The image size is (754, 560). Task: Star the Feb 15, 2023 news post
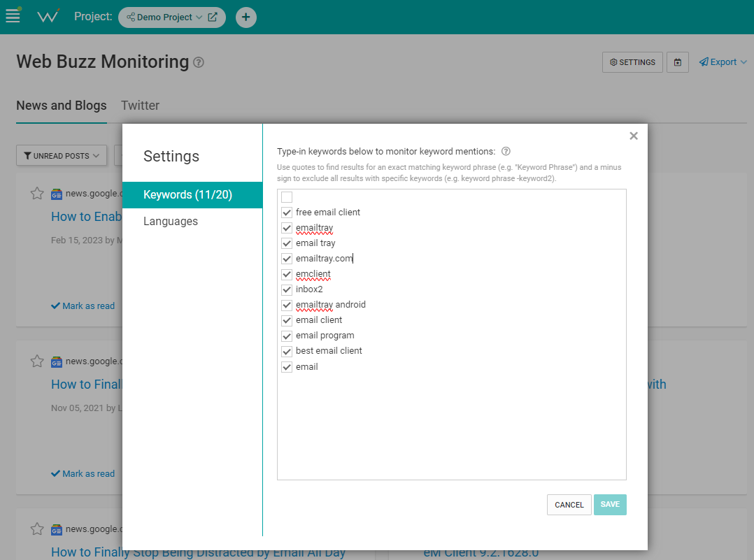point(37,194)
